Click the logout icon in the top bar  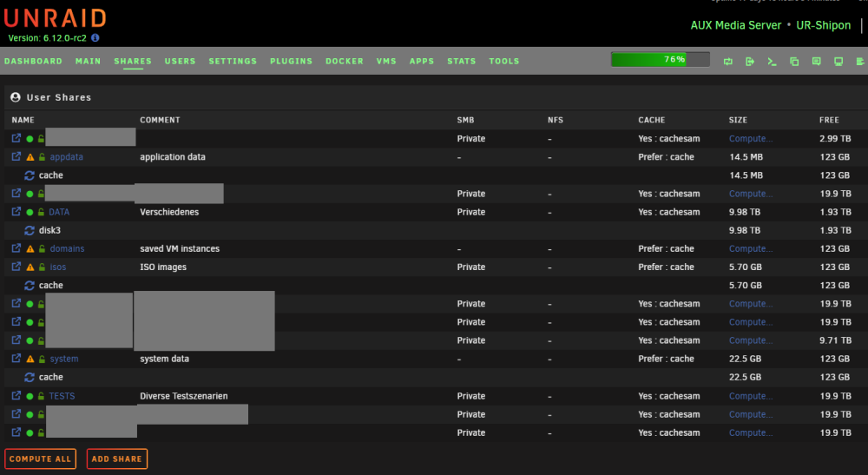pyautogui.click(x=750, y=62)
